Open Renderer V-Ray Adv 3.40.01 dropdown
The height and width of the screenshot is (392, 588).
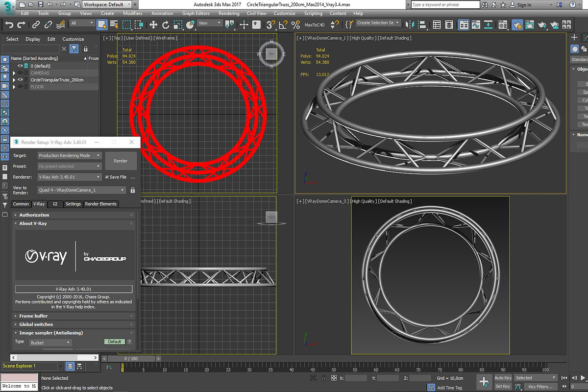pos(70,177)
